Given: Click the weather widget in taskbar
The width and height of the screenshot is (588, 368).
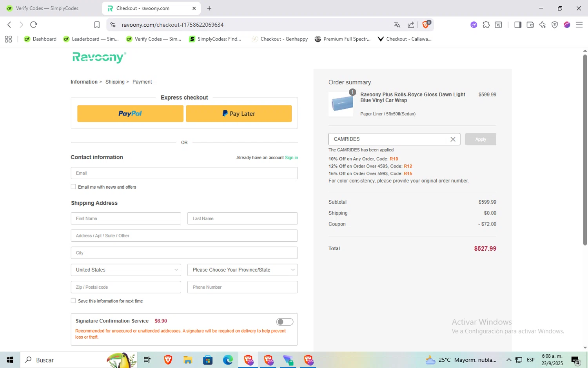Looking at the screenshot, I should pyautogui.click(x=461, y=360).
